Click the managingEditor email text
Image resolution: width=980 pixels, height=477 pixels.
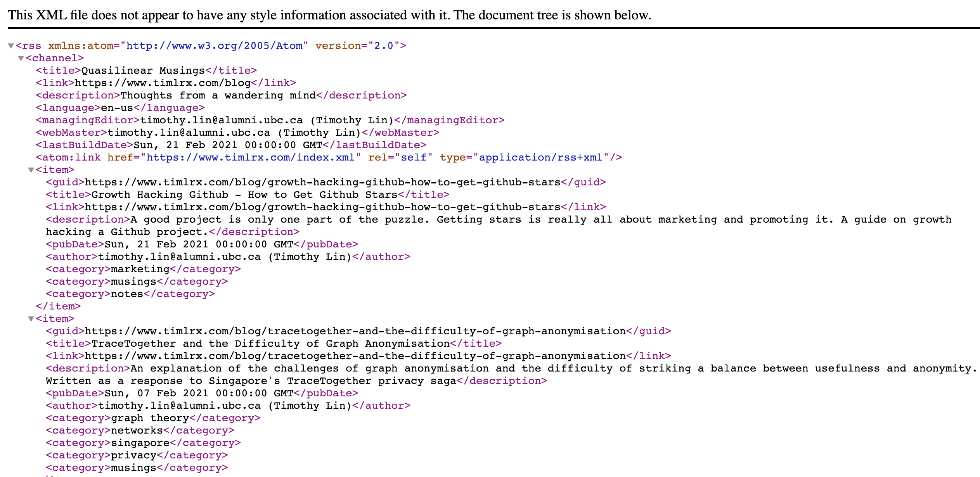[221, 120]
